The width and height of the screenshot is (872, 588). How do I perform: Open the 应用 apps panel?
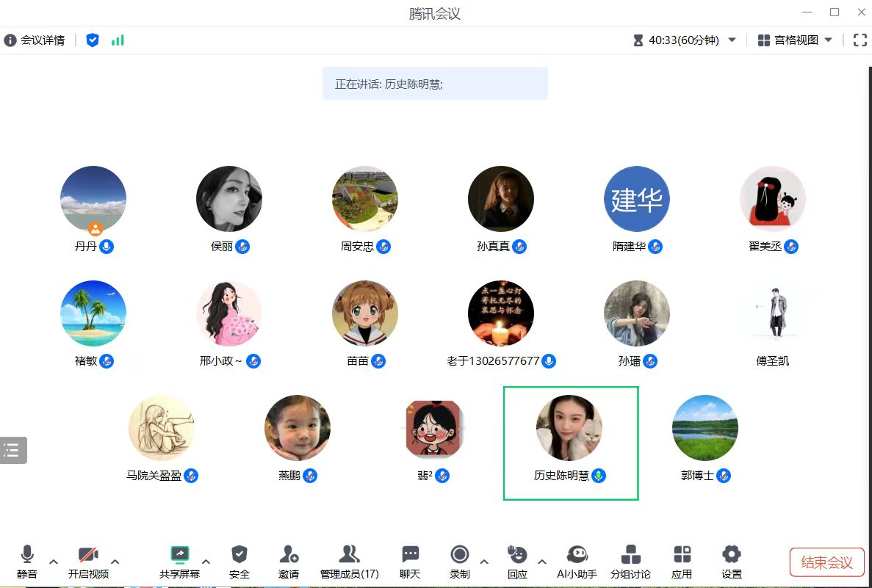682,562
